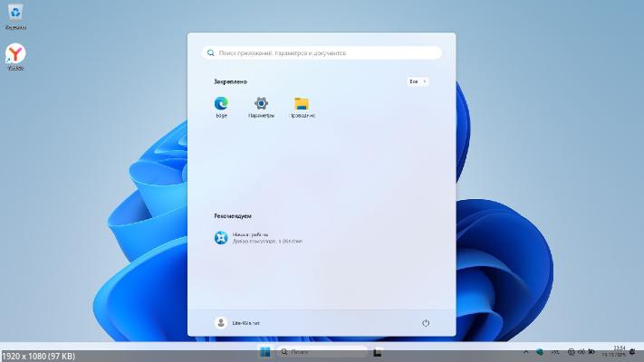This screenshot has height=362, width=644.
Task: Open the network icon in system tray
Action: tap(572, 351)
